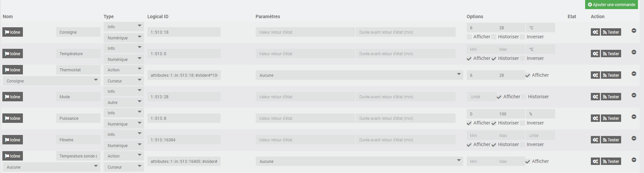Open the Aucune parameter dropdown for Thermostat

pyautogui.click(x=359, y=75)
